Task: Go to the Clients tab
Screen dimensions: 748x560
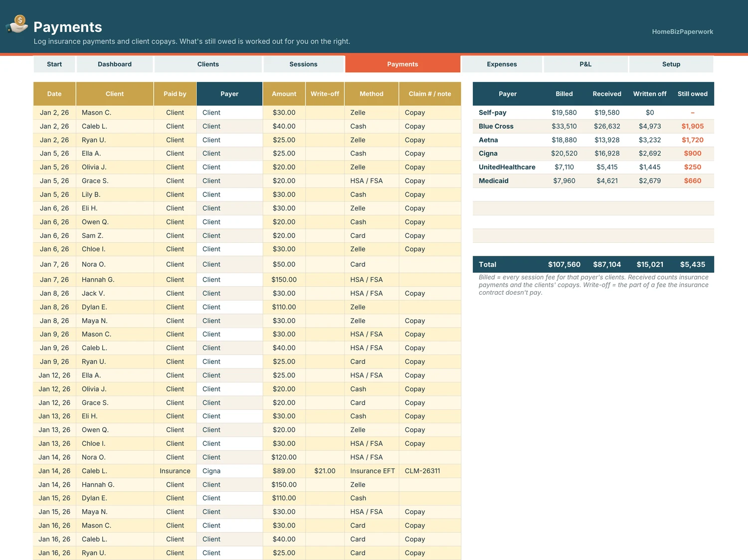Action: point(208,64)
